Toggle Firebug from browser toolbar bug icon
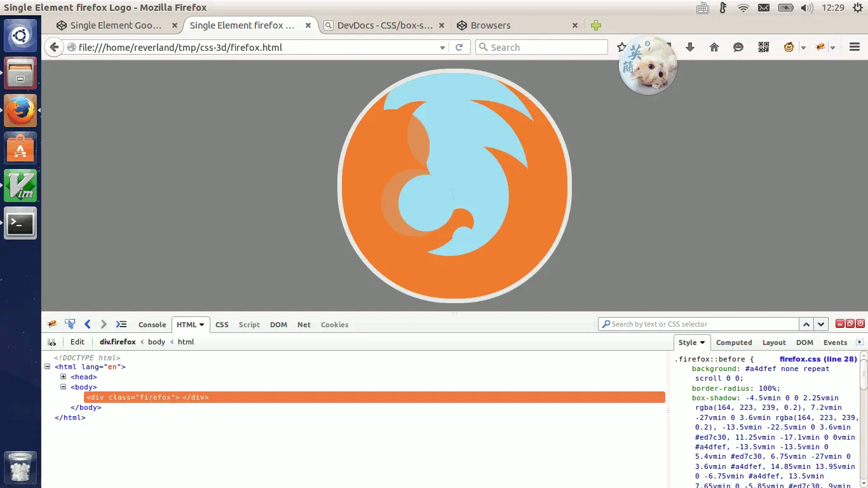The width and height of the screenshot is (868, 488). [x=820, y=48]
